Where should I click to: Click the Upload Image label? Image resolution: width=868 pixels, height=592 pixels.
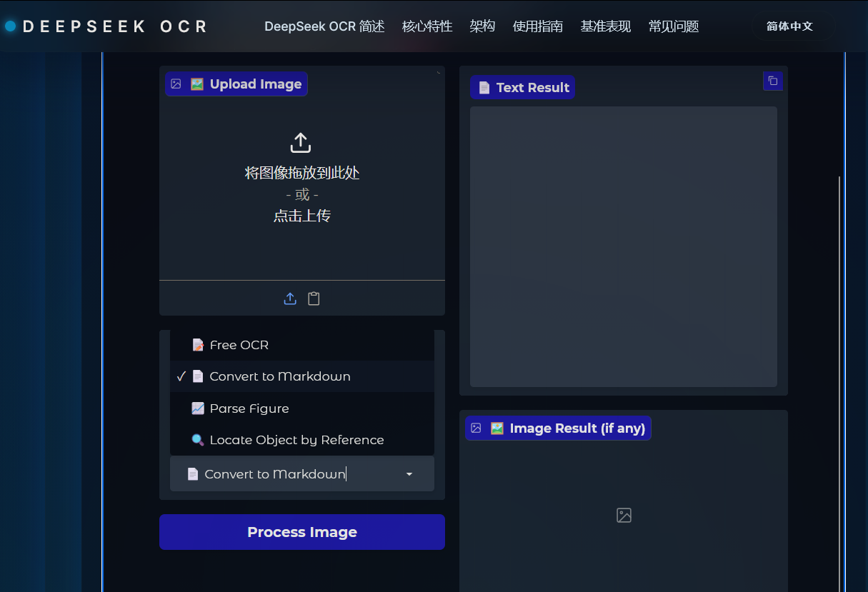(236, 84)
